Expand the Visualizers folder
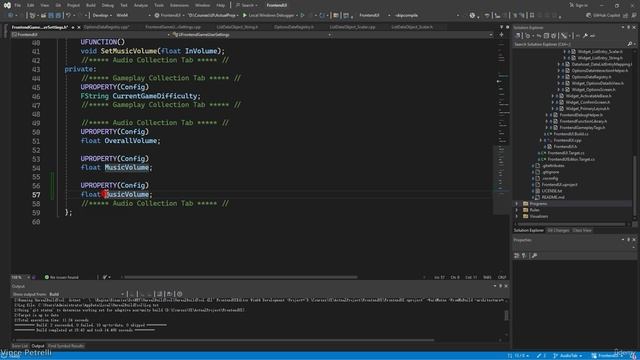This screenshot has width=640, height=360. (516, 216)
